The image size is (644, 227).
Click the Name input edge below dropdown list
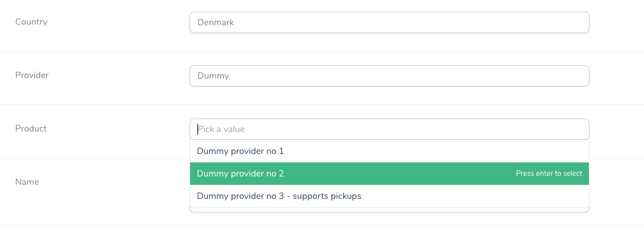pos(389,210)
